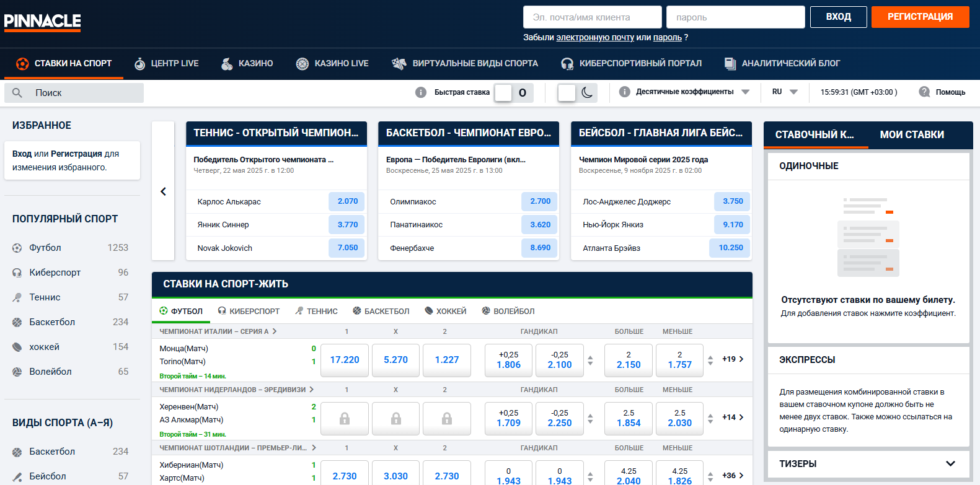Open decimal odds format dropdown
The width and height of the screenshot is (980, 485).
pos(692,92)
